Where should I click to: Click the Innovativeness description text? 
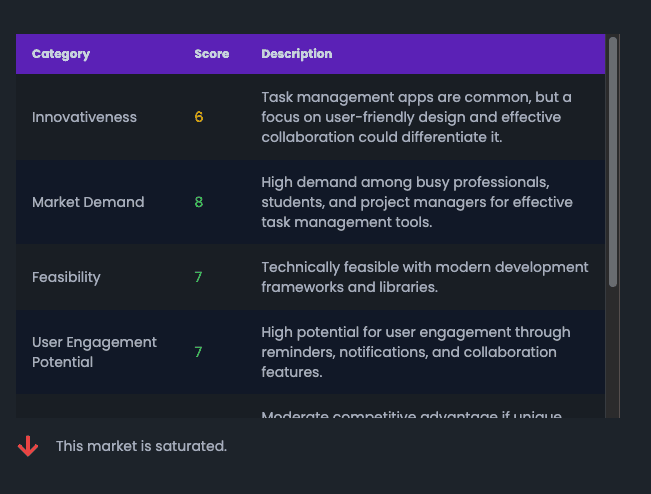click(424, 117)
